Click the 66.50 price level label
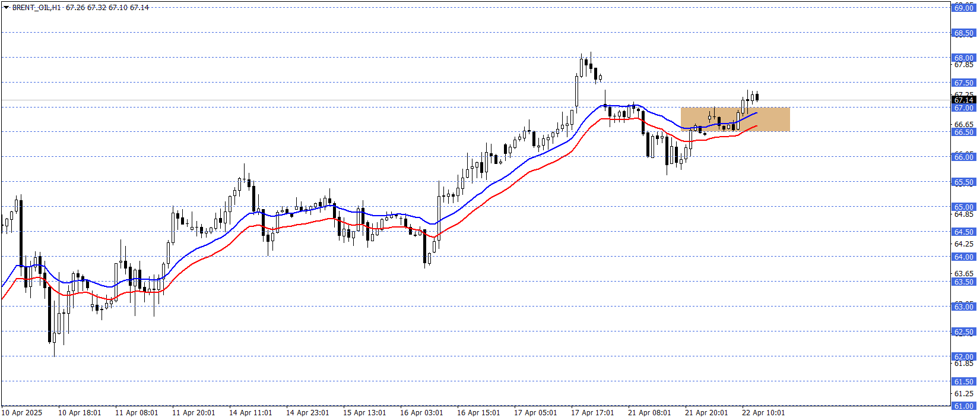This screenshot has width=980, height=420. (964, 132)
